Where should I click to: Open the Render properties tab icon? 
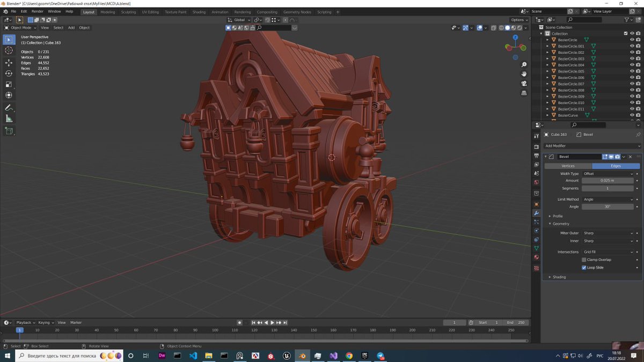[536, 146]
